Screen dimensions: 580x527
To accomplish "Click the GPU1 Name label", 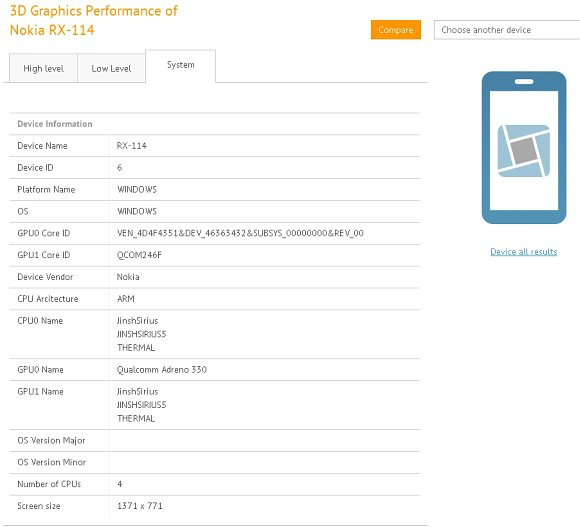I will [40, 391].
